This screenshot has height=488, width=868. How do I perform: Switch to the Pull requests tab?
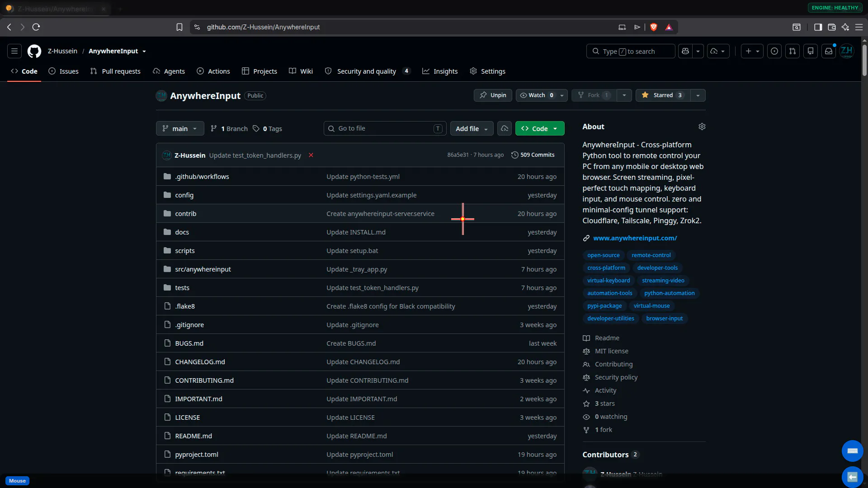pos(115,71)
